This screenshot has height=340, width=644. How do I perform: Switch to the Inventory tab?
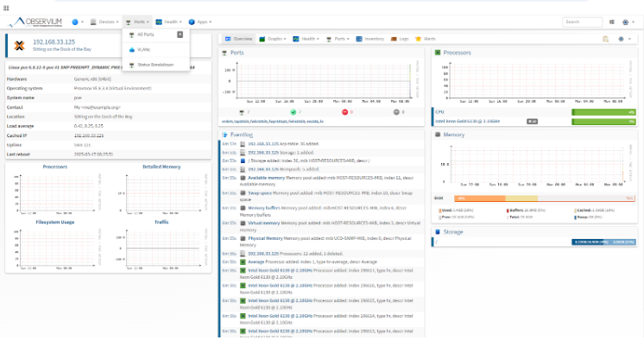[369, 39]
